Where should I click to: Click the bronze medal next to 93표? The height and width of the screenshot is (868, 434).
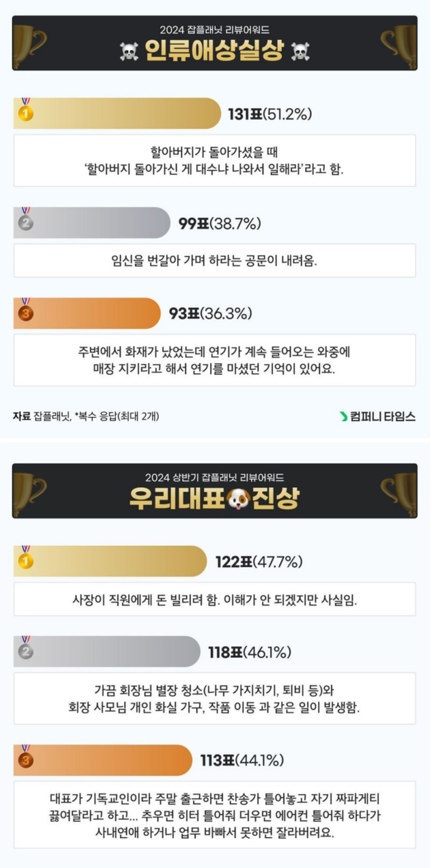[x=25, y=311]
